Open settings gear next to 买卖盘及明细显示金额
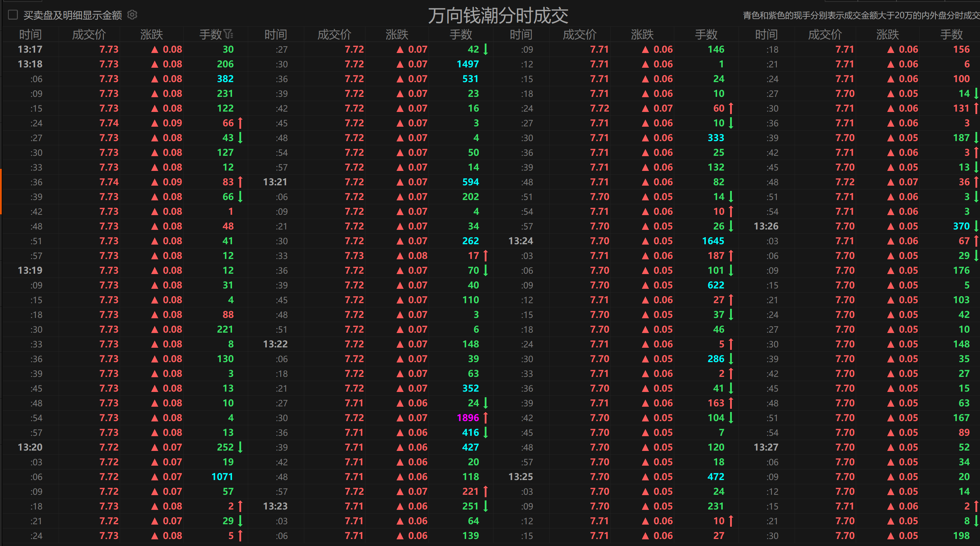The width and height of the screenshot is (980, 546). click(132, 15)
